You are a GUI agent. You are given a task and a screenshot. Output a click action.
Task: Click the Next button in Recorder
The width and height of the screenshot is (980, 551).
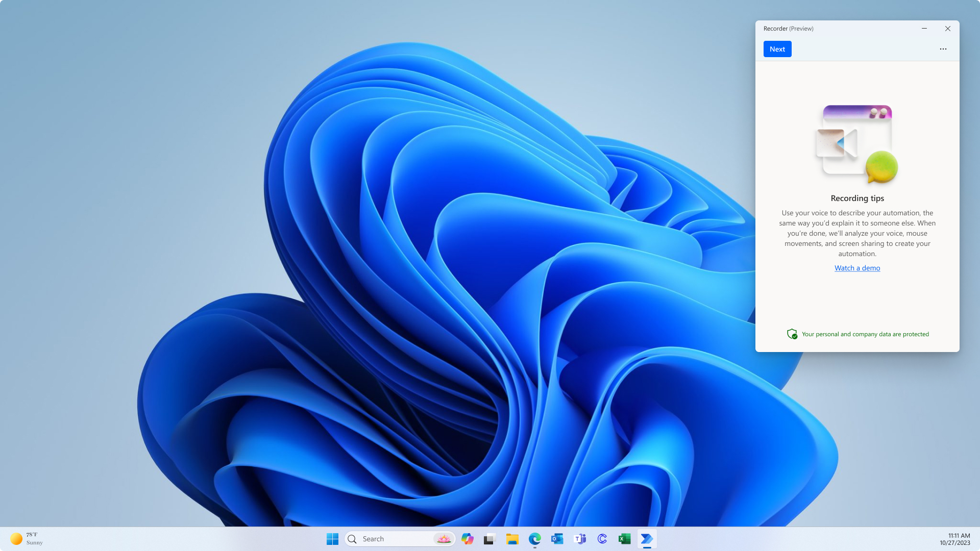[777, 48]
